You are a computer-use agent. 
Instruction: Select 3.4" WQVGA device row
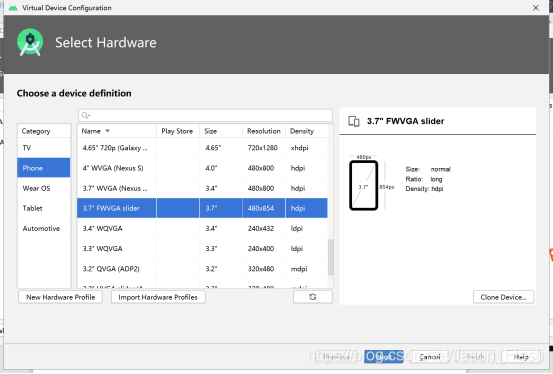(202, 228)
